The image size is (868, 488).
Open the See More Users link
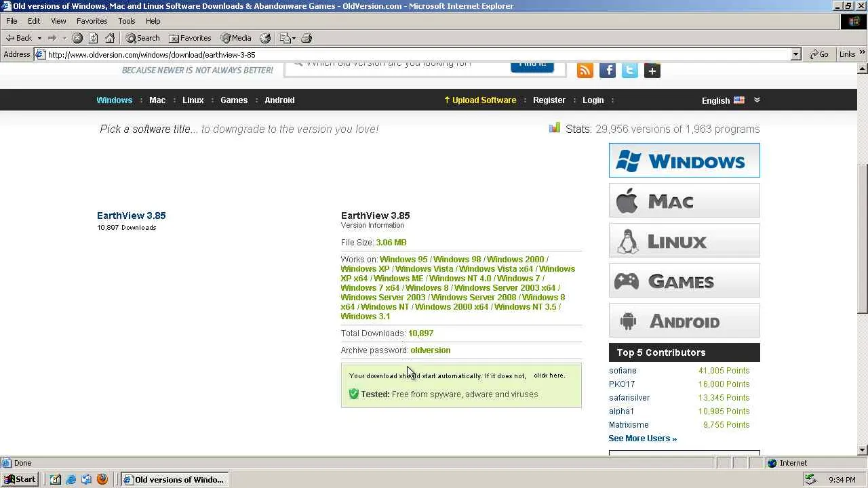642,439
